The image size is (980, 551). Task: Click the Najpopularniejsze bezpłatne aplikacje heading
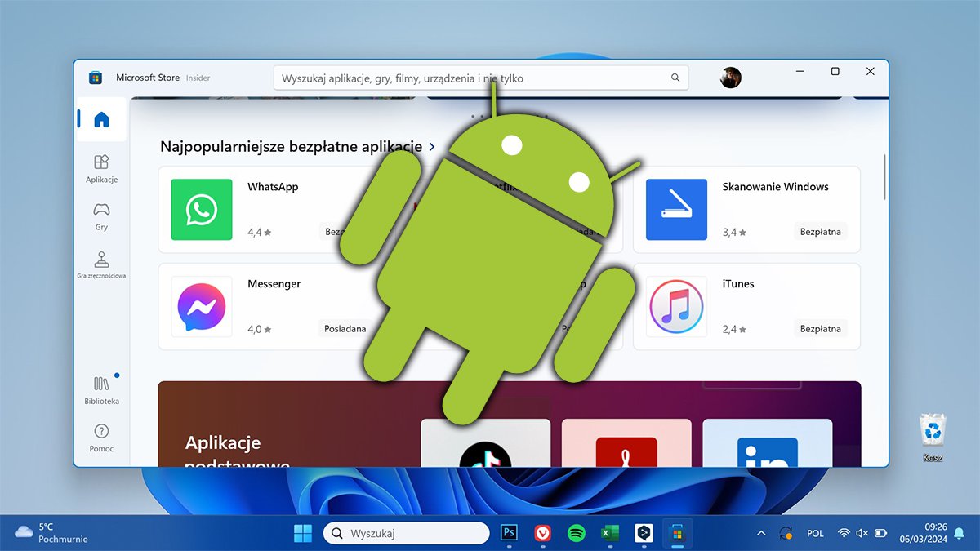(291, 147)
